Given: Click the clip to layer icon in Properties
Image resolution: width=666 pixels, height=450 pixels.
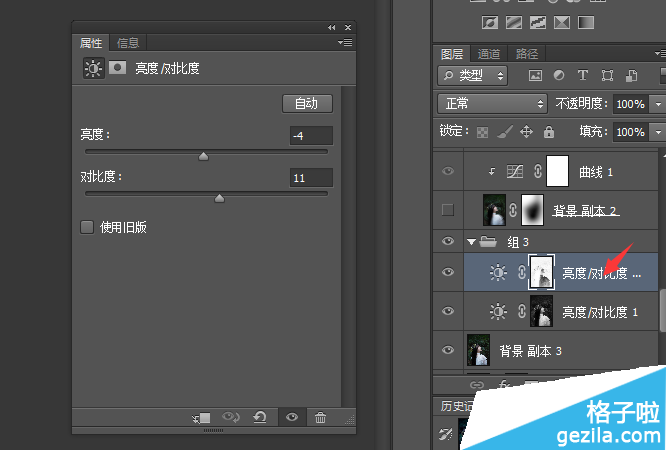Looking at the screenshot, I should [201, 418].
